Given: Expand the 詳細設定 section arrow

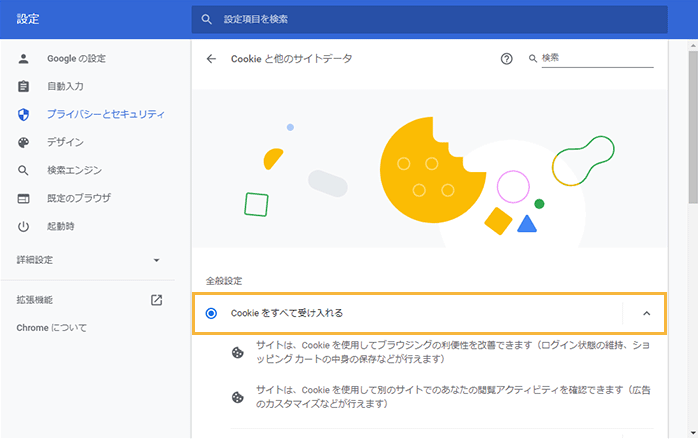Looking at the screenshot, I should 156,260.
